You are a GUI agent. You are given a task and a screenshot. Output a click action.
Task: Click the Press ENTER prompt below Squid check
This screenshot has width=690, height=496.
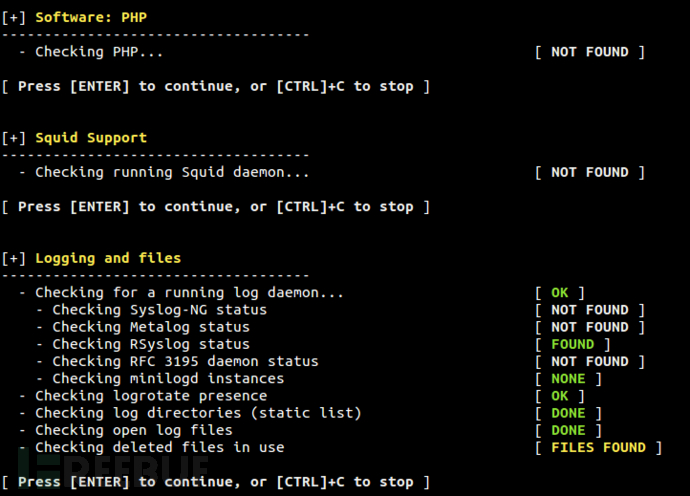216,207
